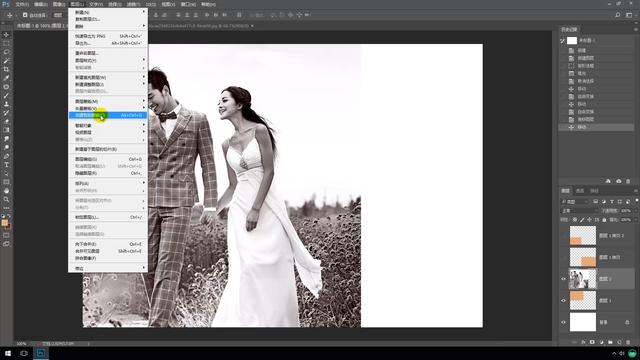Choose Quick Export as PNG menu item

(x=108, y=36)
